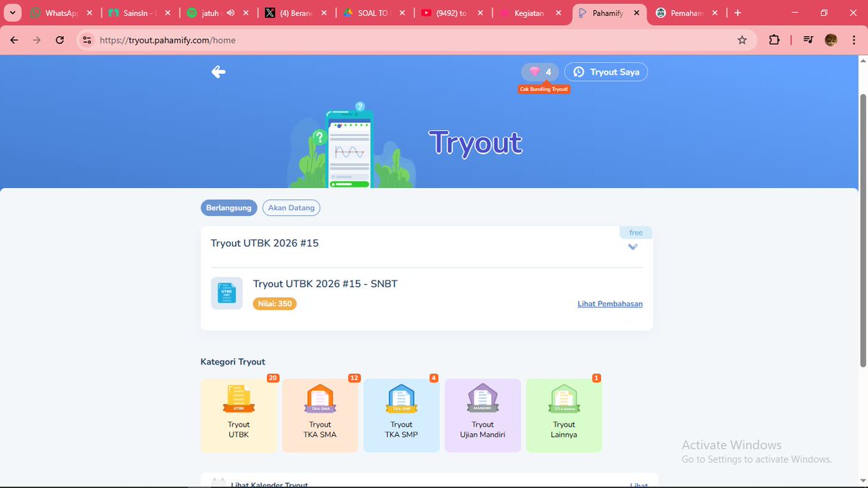
Task: Collapse the Tryout UTBK 2026 #15 card chevron
Action: tap(633, 247)
